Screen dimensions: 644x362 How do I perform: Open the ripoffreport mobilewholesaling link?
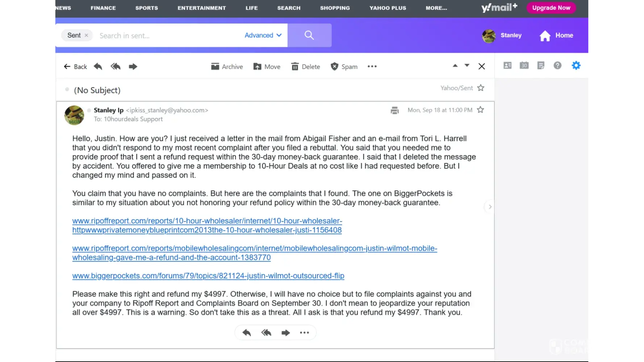pyautogui.click(x=255, y=253)
